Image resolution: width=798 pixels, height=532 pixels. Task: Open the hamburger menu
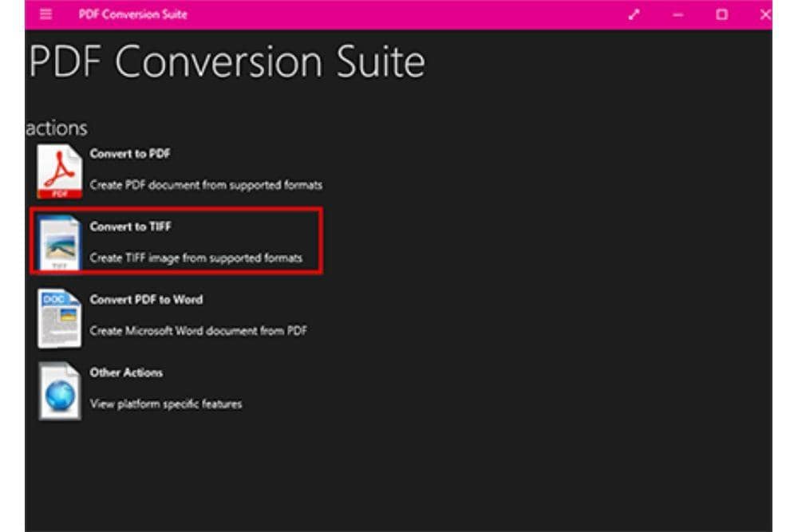[46, 14]
